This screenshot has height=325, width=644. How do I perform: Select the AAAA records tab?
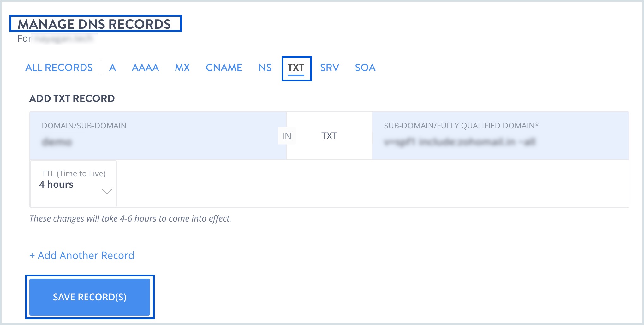(x=145, y=68)
